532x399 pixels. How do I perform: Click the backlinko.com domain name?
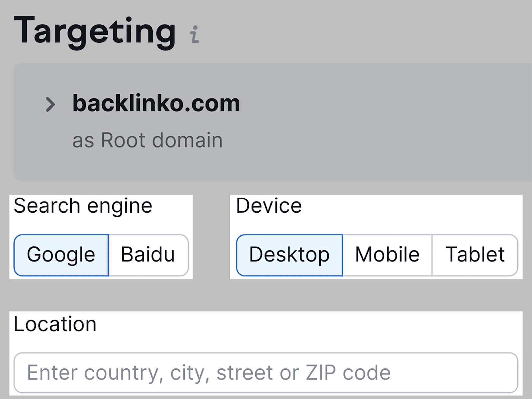(156, 103)
